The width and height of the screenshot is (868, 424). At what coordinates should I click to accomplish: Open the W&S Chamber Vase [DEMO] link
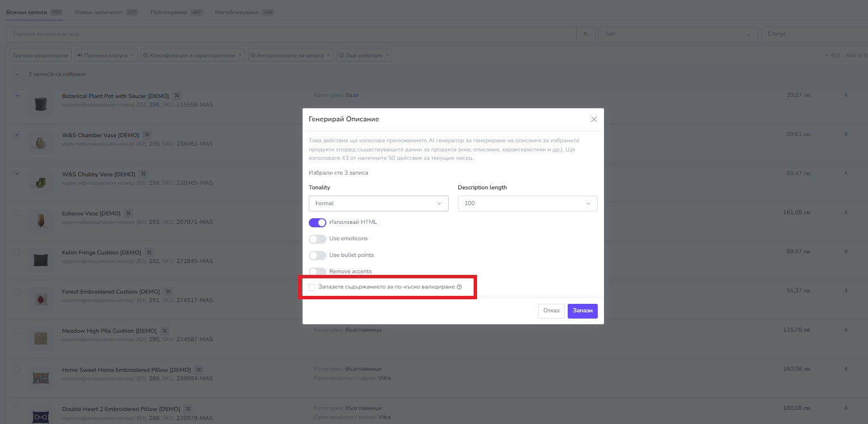[100, 135]
